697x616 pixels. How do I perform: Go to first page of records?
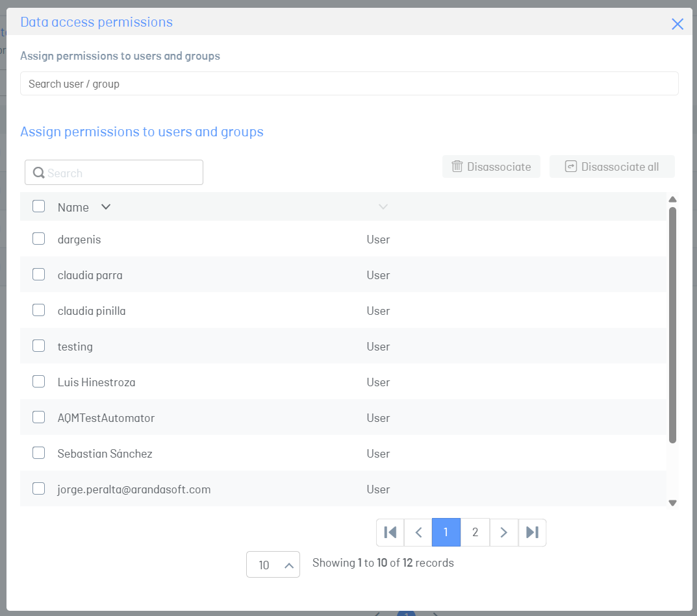coord(390,532)
